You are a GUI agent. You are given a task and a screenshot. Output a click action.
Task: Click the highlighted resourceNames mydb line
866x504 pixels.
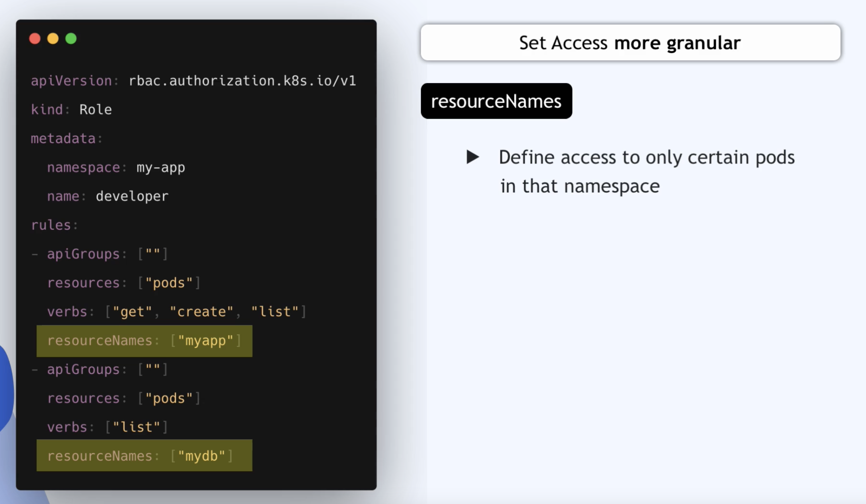click(x=144, y=456)
